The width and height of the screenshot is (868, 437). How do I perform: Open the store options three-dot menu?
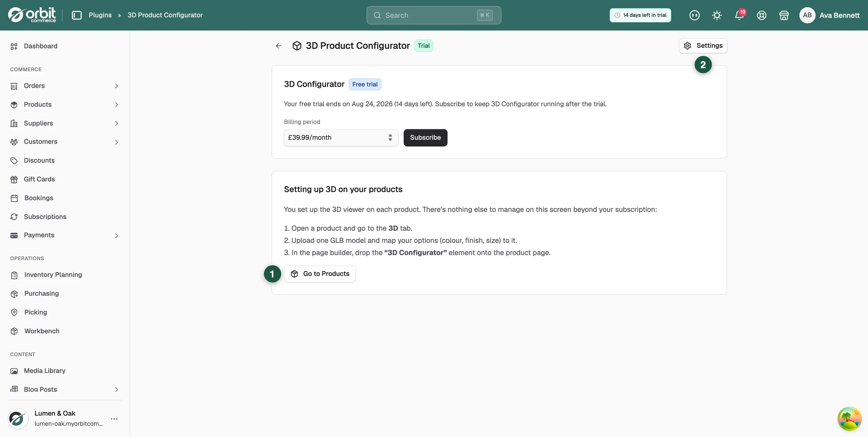click(114, 419)
